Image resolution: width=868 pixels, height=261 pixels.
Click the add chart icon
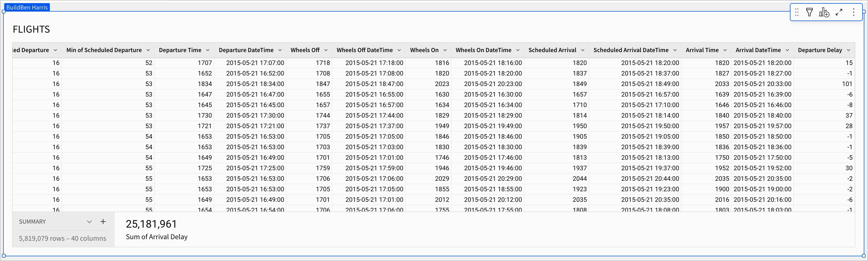(x=824, y=12)
